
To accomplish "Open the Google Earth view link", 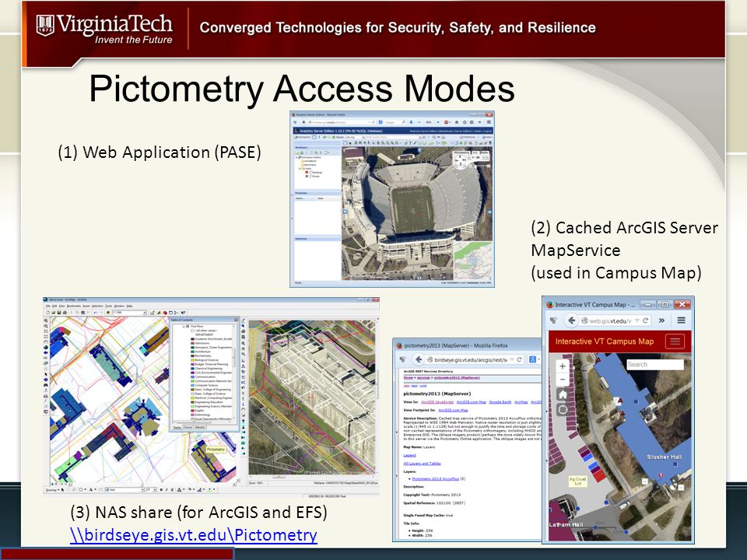I will click(500, 402).
